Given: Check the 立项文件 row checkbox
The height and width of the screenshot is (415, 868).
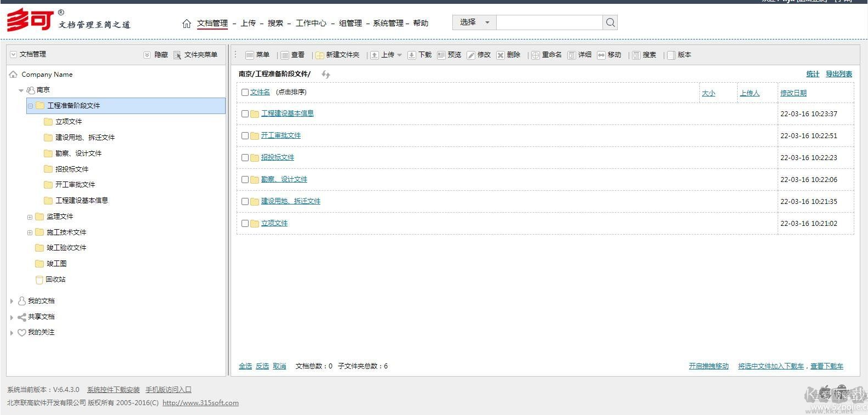Looking at the screenshot, I should pos(245,223).
